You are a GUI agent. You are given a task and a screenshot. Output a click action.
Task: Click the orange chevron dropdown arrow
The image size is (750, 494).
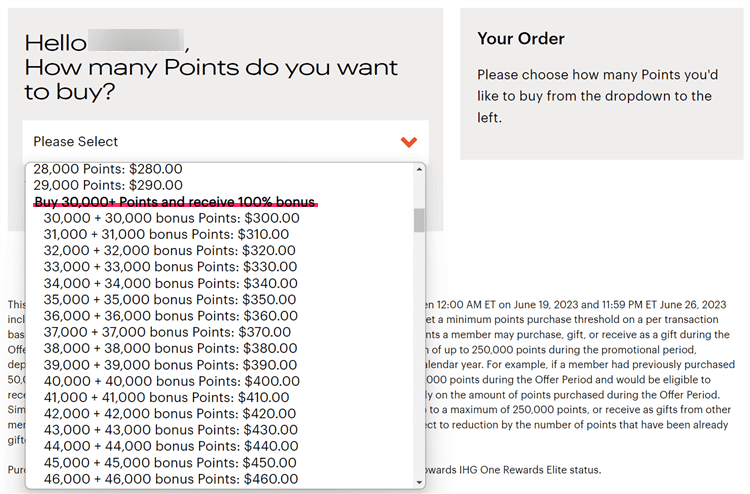pos(408,142)
